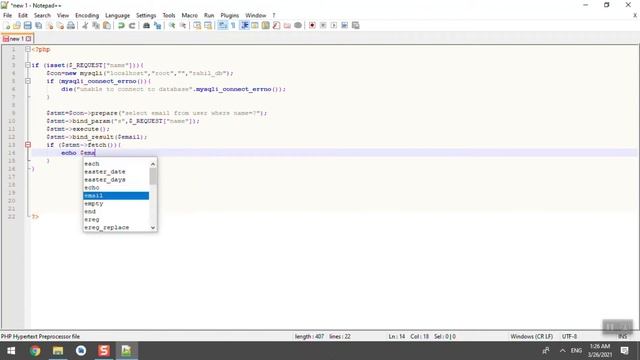640x360 pixels.
Task: Choose 'ereg_replace' from the autocomplete list
Action: [x=116, y=227]
